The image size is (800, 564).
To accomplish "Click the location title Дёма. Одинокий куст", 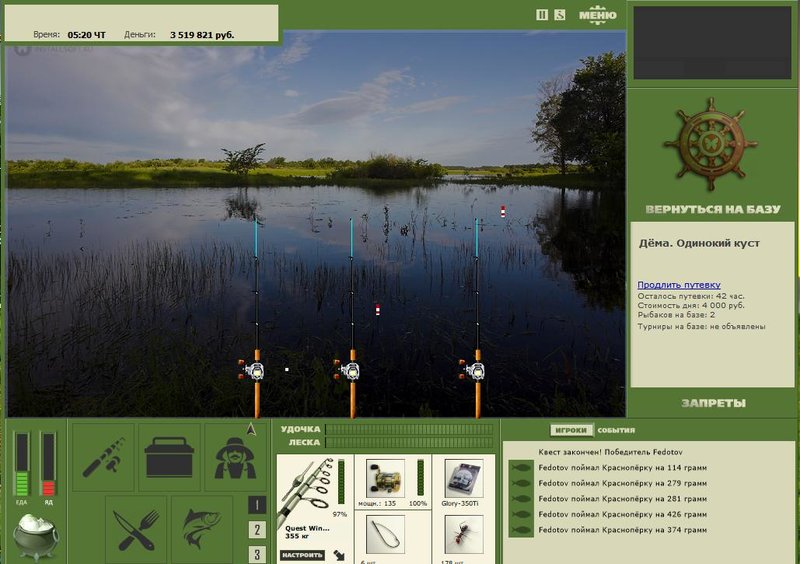I will (699, 243).
